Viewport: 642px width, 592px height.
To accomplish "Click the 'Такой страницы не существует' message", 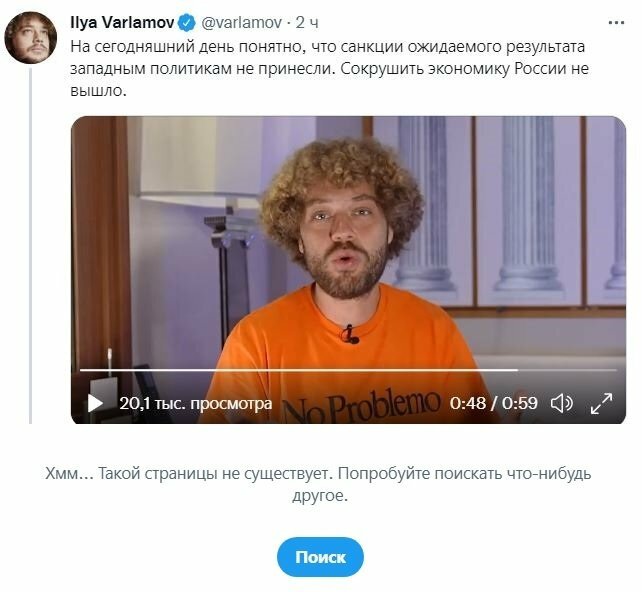I will [318, 484].
